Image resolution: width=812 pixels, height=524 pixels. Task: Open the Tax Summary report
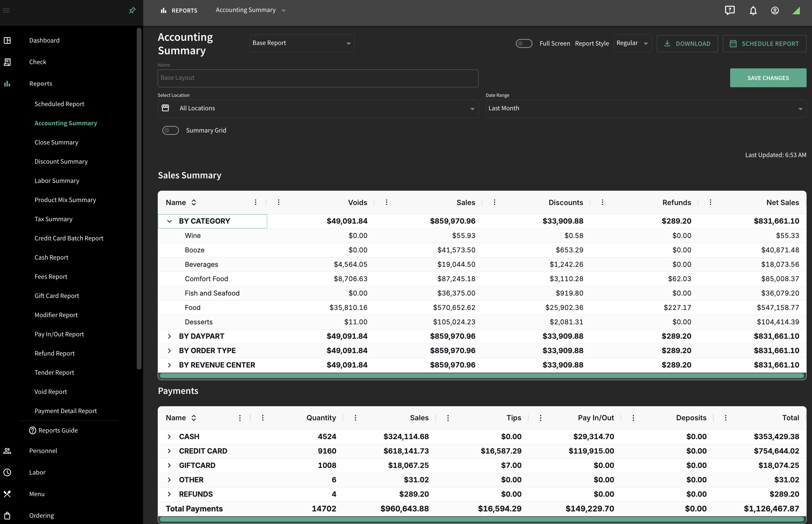(x=53, y=219)
